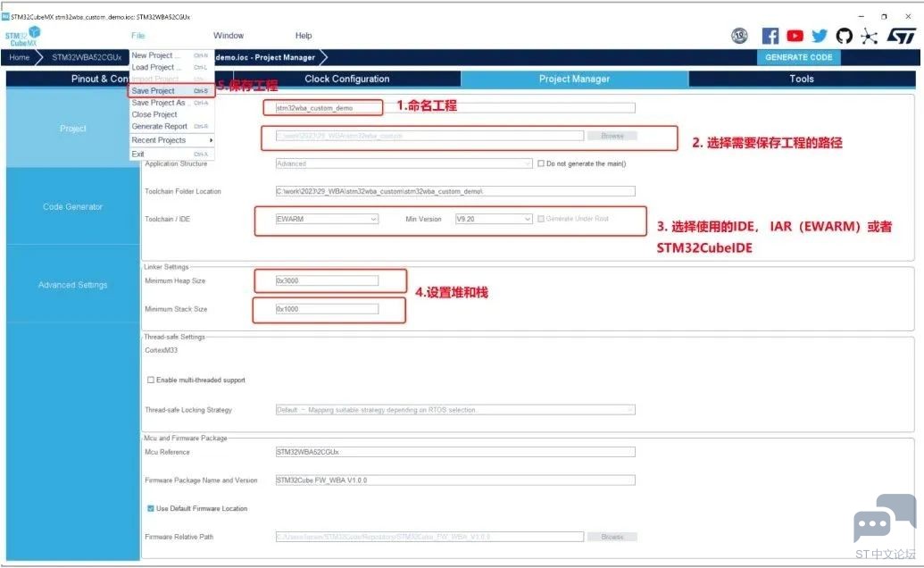Click Firmware Relative Path field

click(x=429, y=537)
